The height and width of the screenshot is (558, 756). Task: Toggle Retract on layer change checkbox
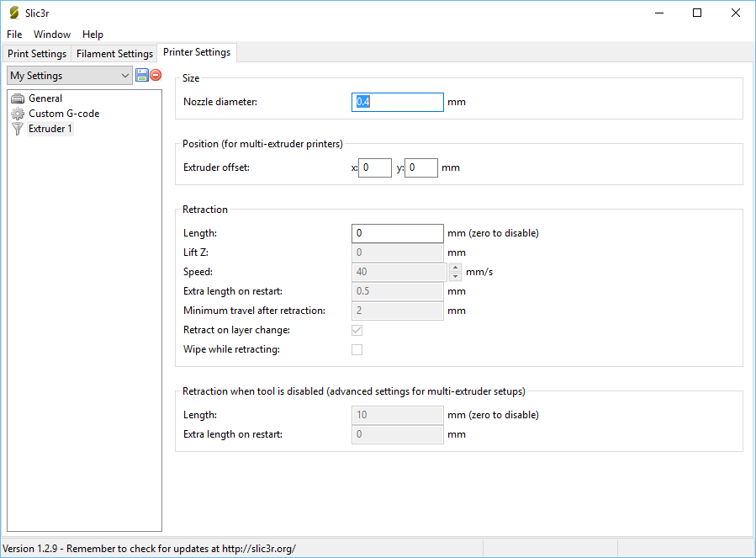[x=357, y=330]
